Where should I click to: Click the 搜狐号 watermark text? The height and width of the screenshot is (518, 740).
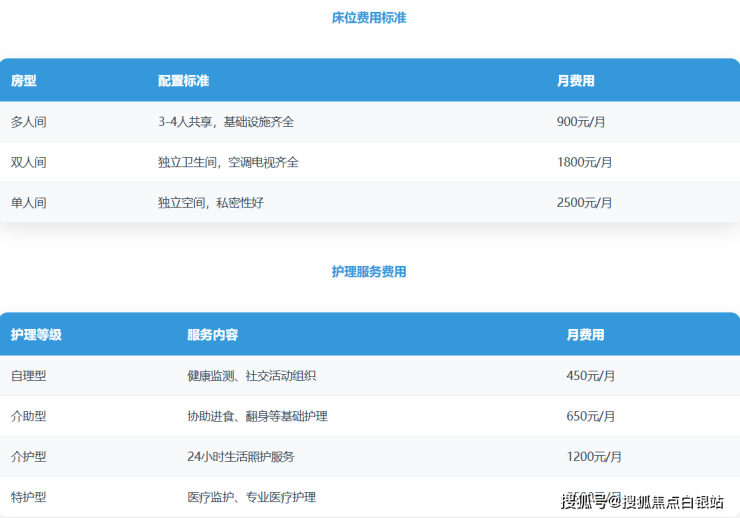click(584, 500)
